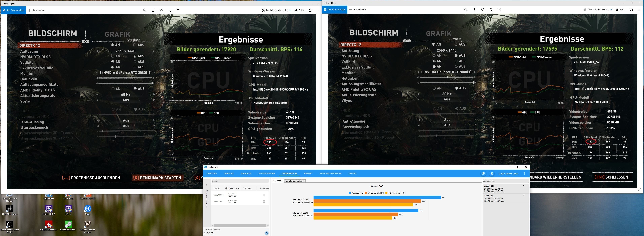Click Custom CPU description field
This screenshot has width=644, height=236.
click(x=234, y=233)
